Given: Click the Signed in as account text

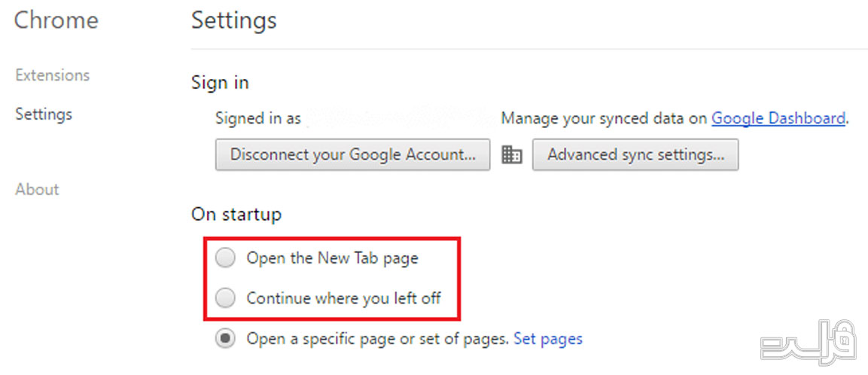Looking at the screenshot, I should click(x=258, y=118).
